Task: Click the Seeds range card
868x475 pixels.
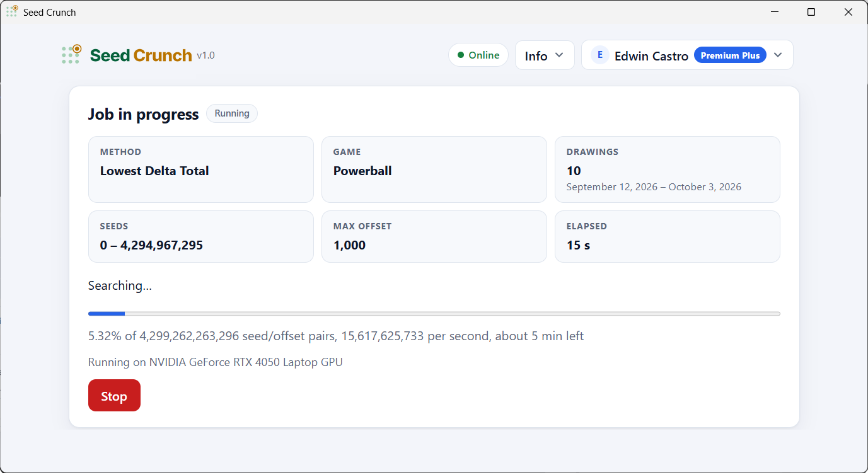Action: [201, 236]
